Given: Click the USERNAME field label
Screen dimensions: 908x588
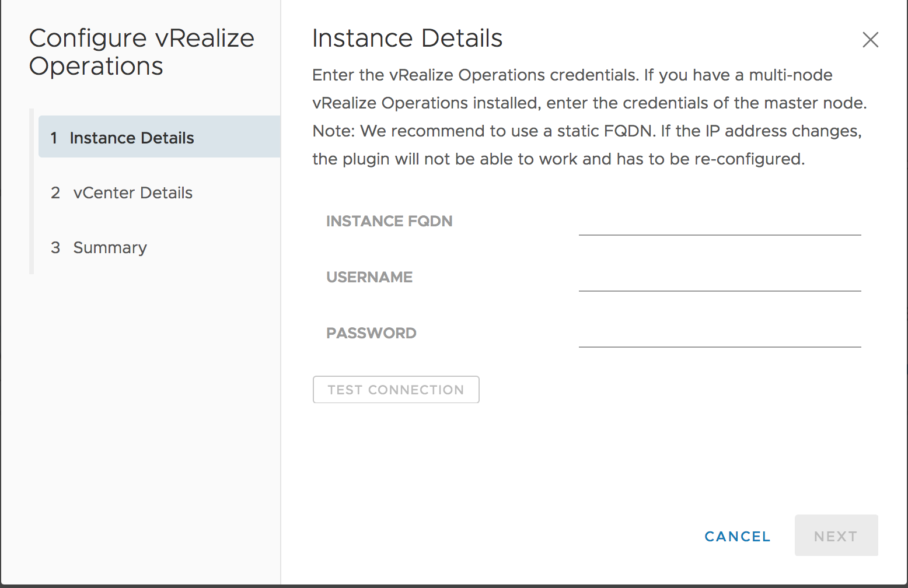Looking at the screenshot, I should [369, 277].
